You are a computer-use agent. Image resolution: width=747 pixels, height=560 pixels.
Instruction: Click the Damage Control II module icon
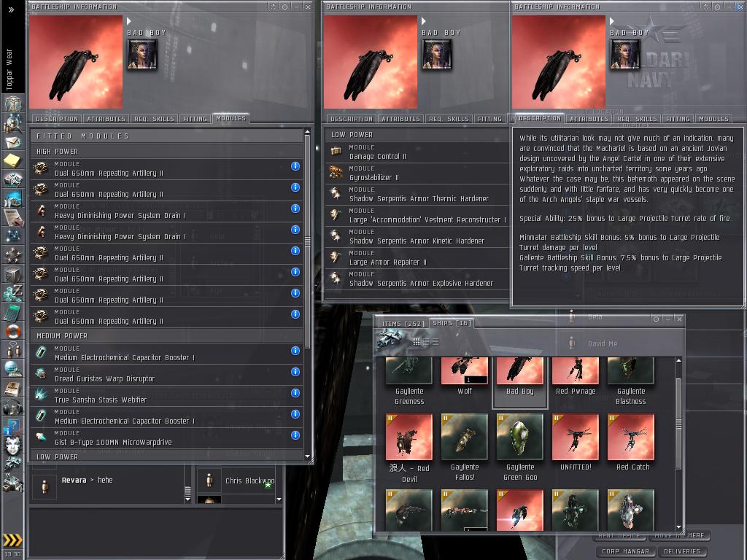point(336,152)
